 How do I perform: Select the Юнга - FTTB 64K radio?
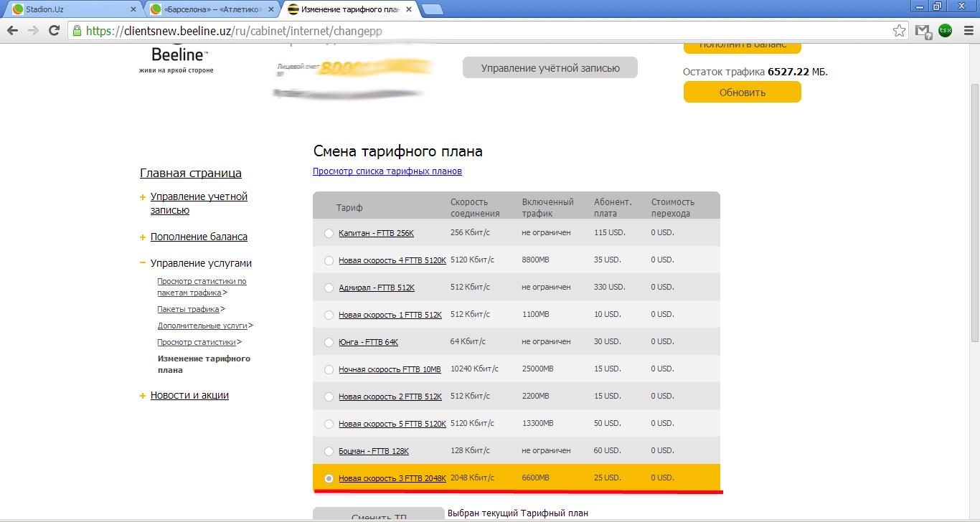pyautogui.click(x=329, y=342)
